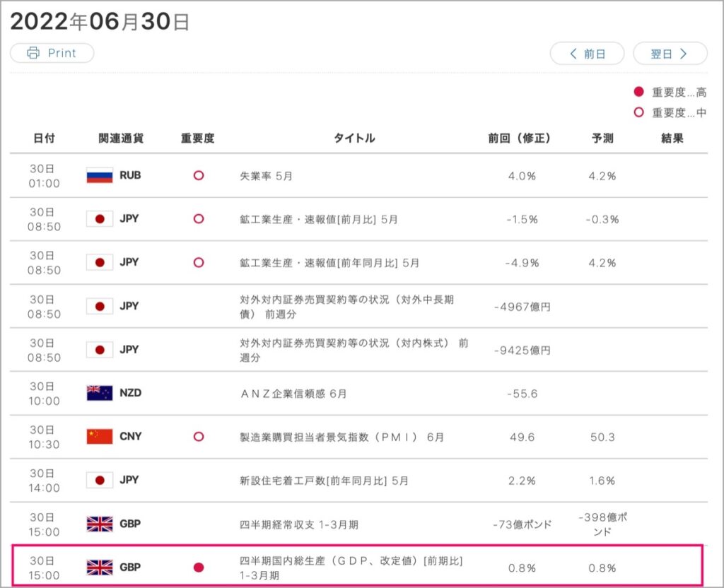Click the 日付 column header
Screen dimensions: 724x588
pos(45,138)
